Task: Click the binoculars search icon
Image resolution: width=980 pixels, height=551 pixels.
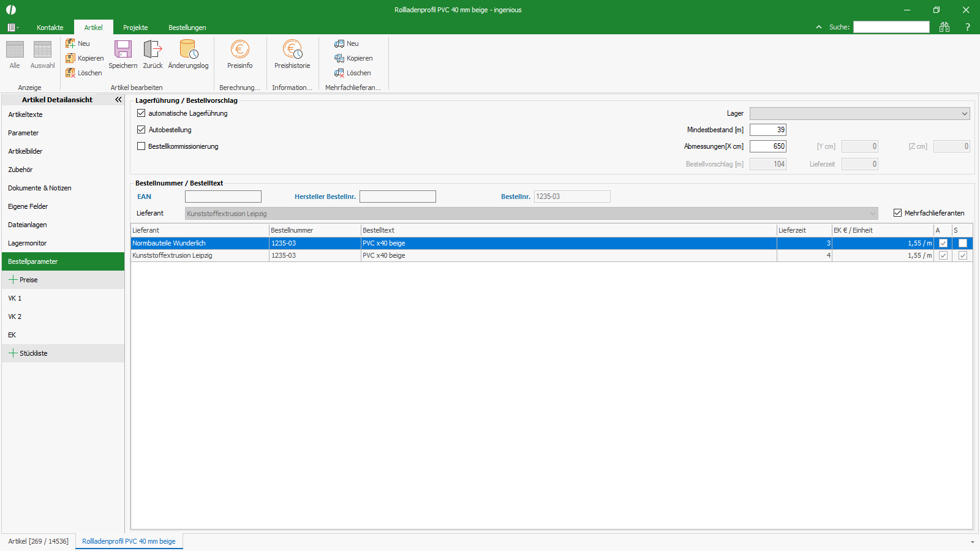Action: tap(944, 27)
